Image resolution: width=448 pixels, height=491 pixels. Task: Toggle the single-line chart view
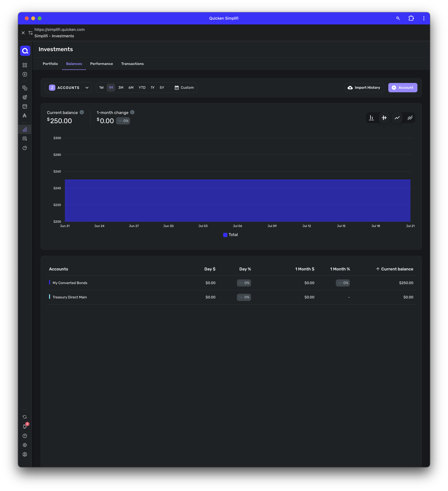[x=397, y=118]
